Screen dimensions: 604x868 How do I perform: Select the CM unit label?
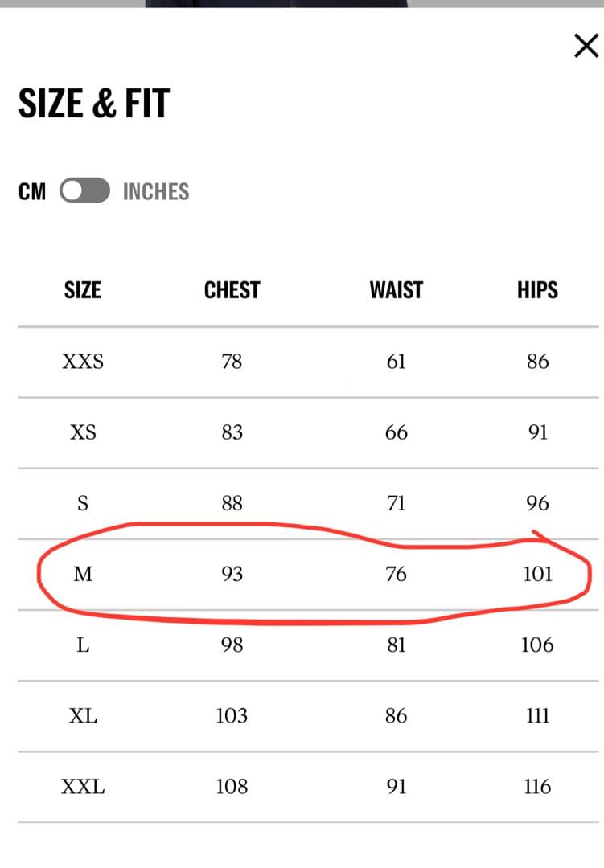coord(32,191)
